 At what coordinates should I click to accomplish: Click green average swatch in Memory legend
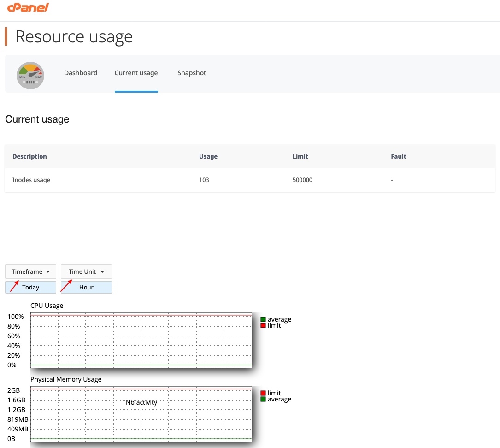[263, 399]
